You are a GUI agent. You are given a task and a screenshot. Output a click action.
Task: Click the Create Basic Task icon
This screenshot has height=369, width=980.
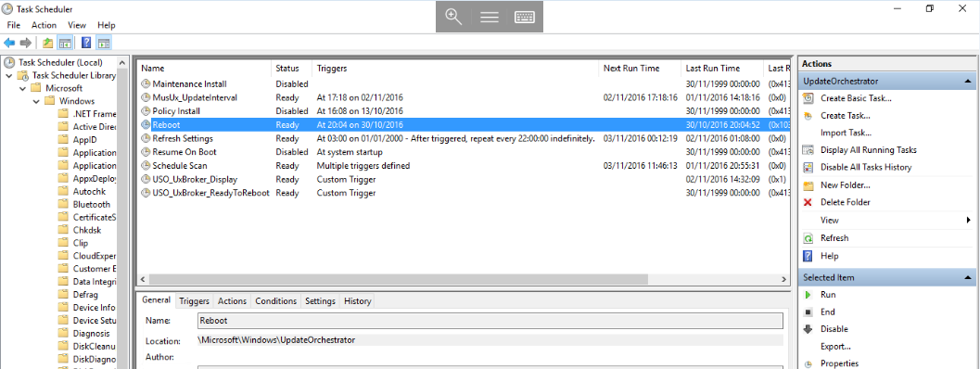[808, 98]
